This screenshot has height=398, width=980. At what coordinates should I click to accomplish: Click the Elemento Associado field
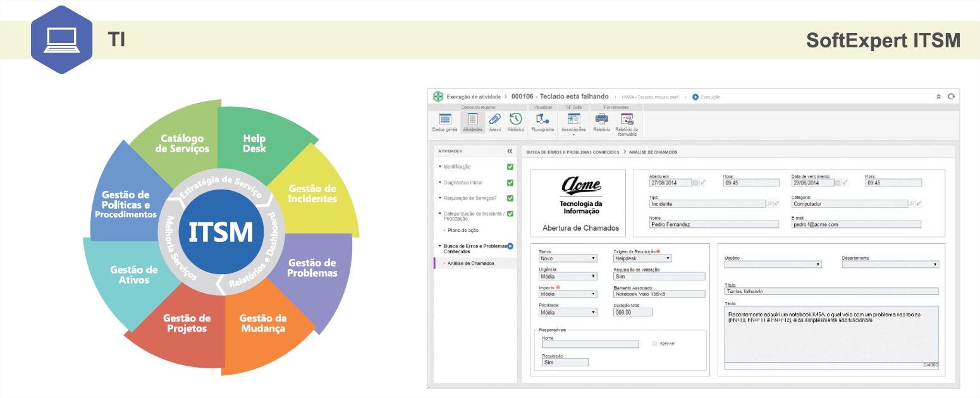point(659,294)
